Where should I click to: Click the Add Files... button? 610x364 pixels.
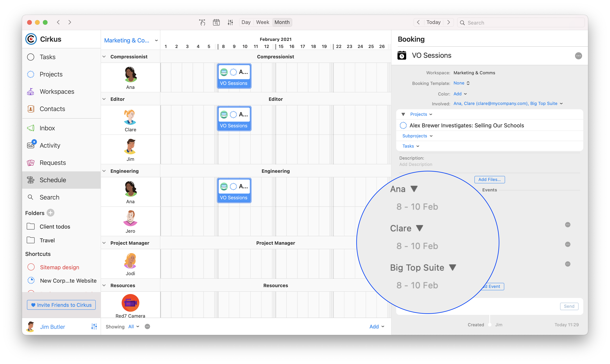coord(489,180)
